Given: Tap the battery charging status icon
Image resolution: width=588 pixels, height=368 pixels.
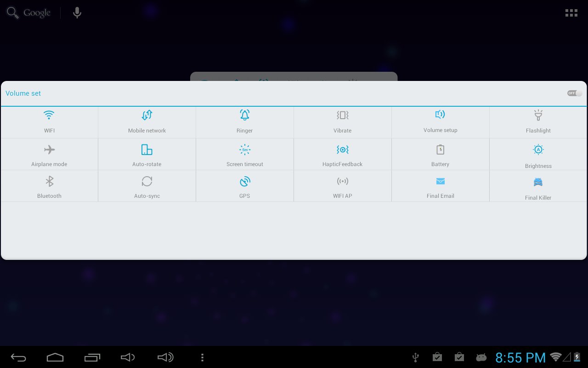Looking at the screenshot, I should (x=577, y=357).
